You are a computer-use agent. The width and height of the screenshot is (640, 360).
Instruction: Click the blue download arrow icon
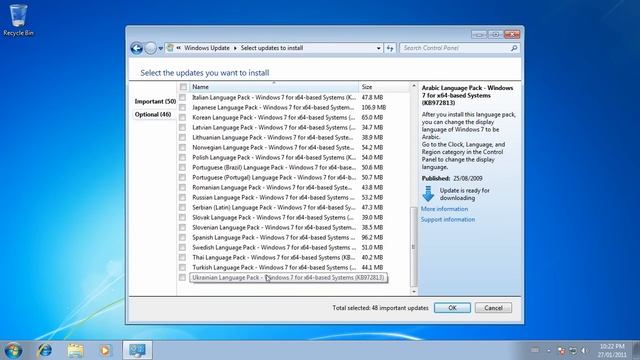[428, 194]
